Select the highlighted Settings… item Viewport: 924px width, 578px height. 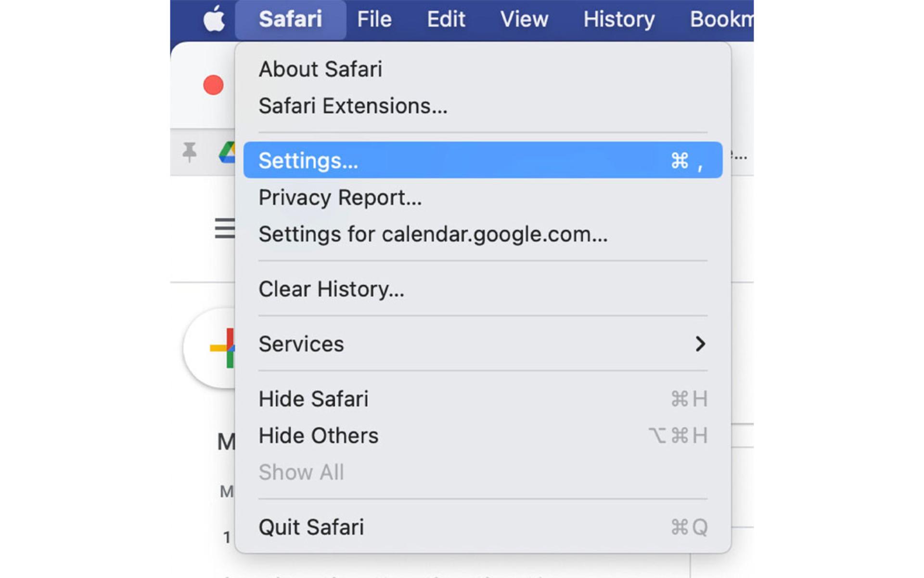click(483, 160)
